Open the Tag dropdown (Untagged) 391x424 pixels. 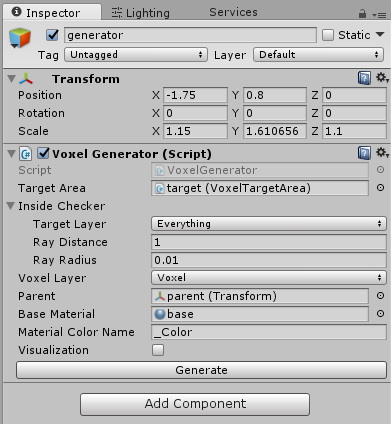coord(136,55)
